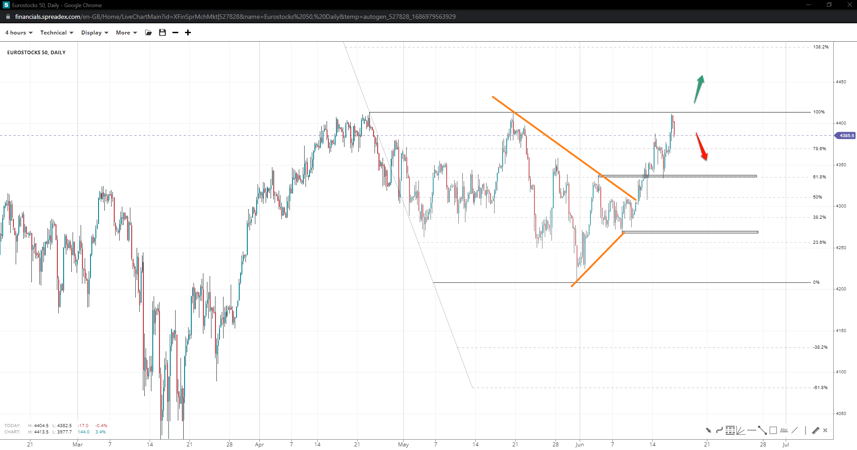
Task: Open the Technical indicators dropdown
Action: [56, 33]
